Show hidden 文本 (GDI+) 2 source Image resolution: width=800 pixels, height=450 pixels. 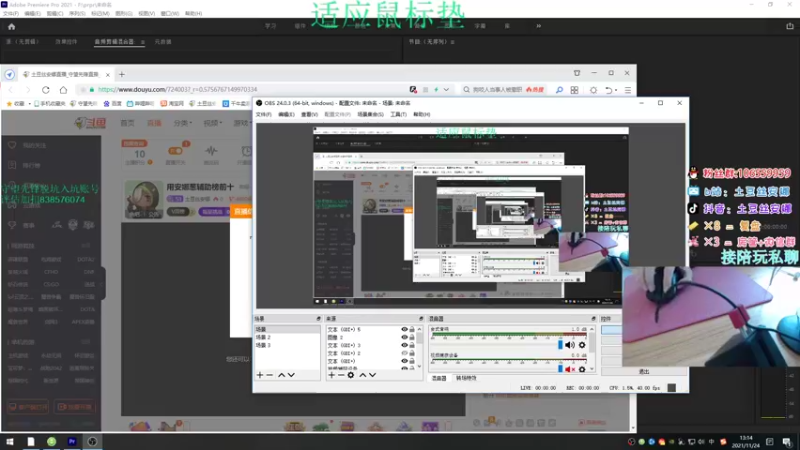click(x=404, y=353)
